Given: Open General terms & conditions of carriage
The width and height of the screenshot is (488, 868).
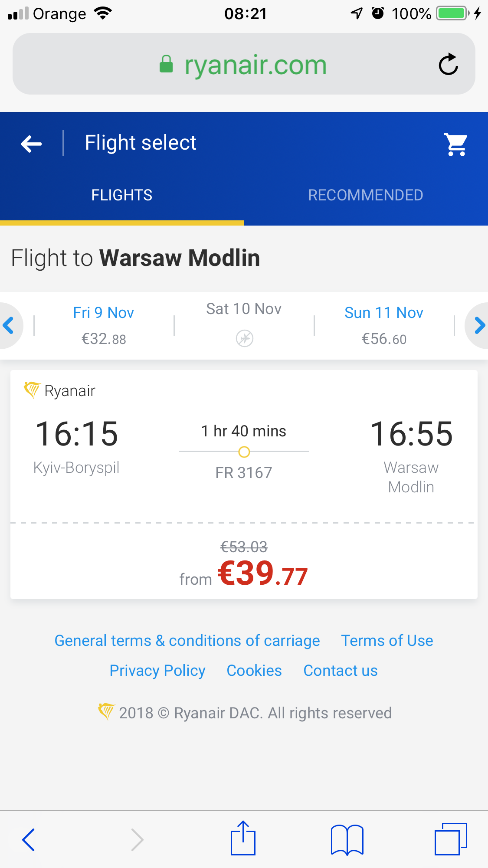Looking at the screenshot, I should (187, 641).
